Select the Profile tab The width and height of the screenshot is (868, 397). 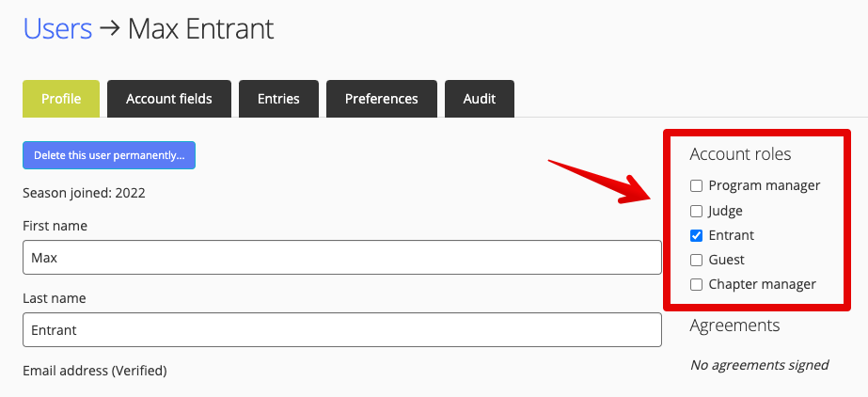[61, 99]
